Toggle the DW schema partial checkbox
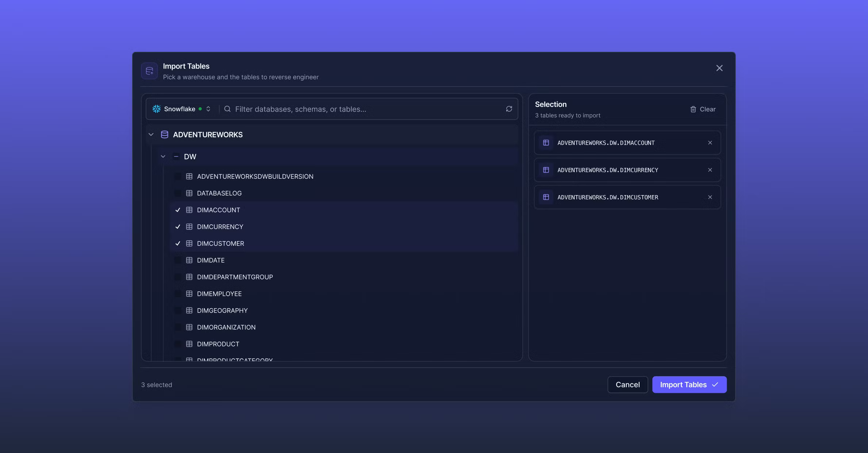The width and height of the screenshot is (868, 453). [176, 156]
